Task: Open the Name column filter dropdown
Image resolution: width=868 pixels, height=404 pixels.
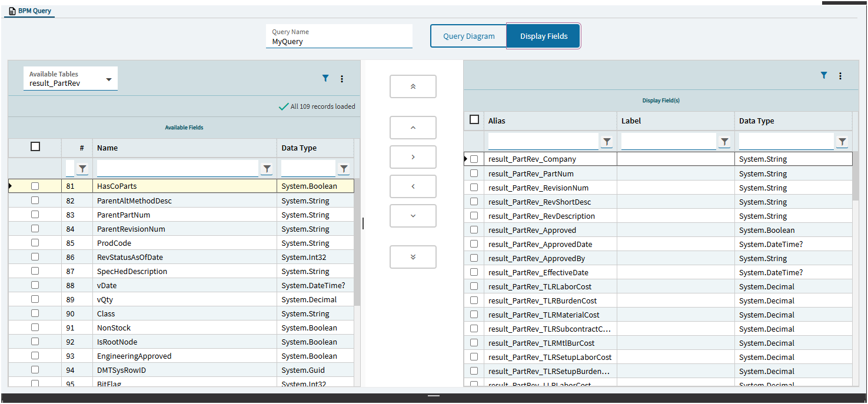Action: (267, 169)
